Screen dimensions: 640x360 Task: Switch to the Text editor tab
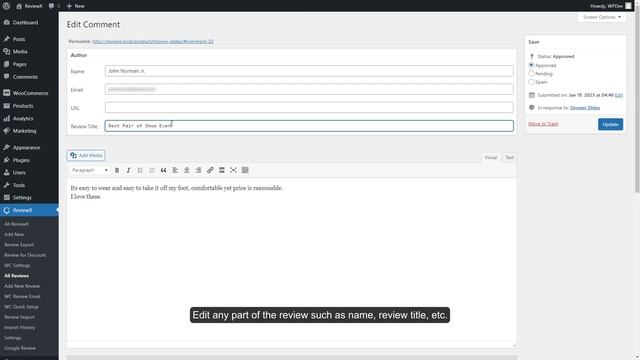pyautogui.click(x=509, y=158)
